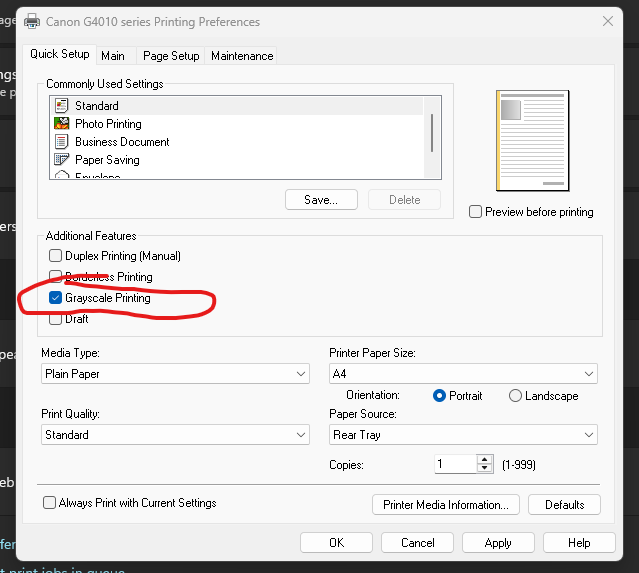Open the Print Quality dropdown
639x573 pixels.
pos(175,434)
